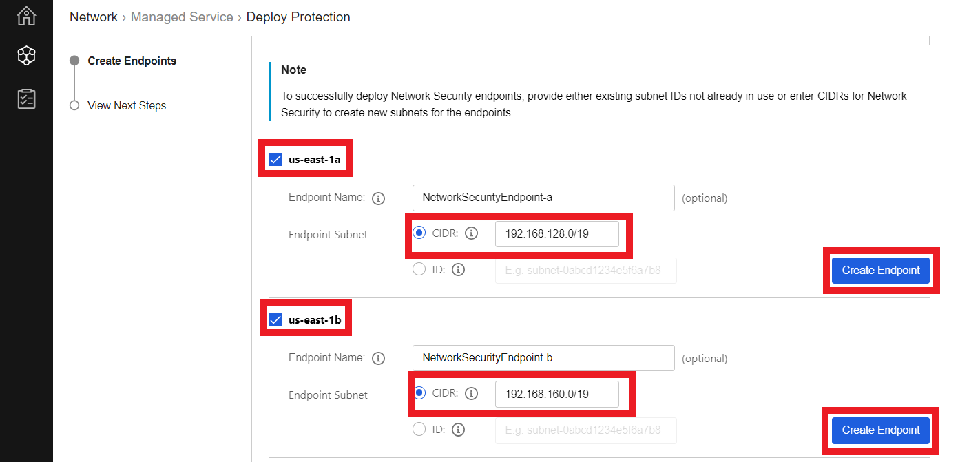Show info icon beside us-east-1a CIDR
980x462 pixels.
(x=471, y=233)
